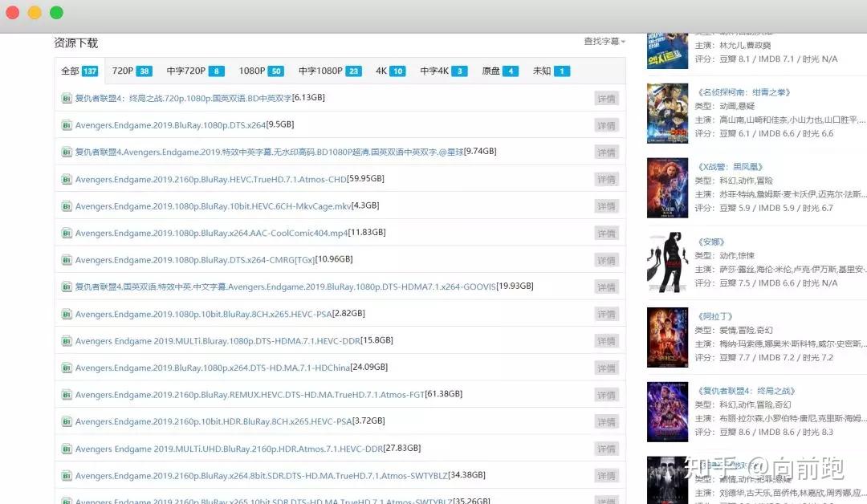Switch to the 720P tab
Image resolution: width=867 pixels, height=504 pixels.
[x=132, y=71]
